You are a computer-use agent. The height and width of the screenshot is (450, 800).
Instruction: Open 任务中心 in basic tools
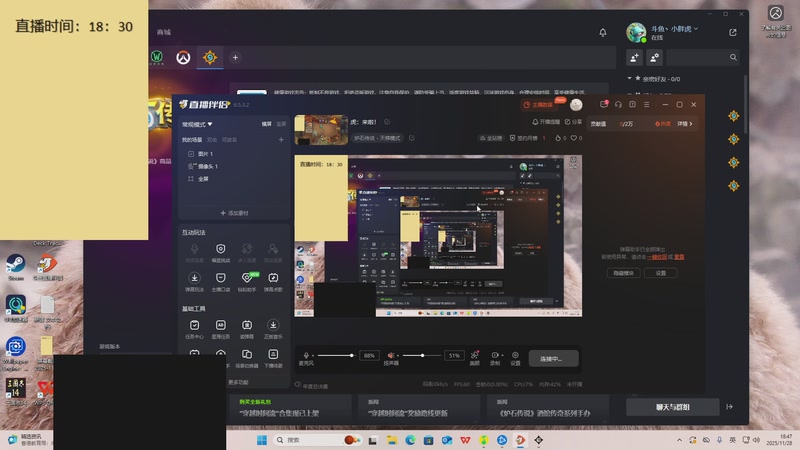click(x=194, y=329)
